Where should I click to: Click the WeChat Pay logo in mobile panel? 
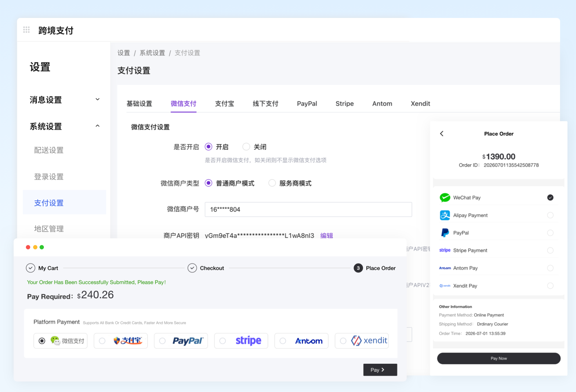pyautogui.click(x=445, y=197)
